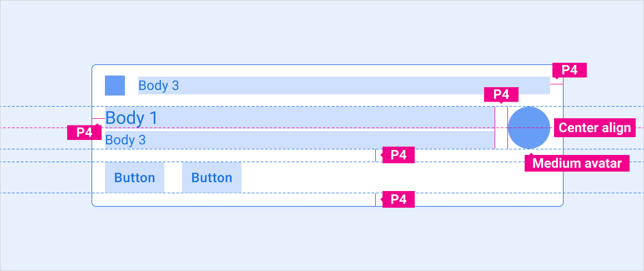The width and height of the screenshot is (644, 271).
Task: Select the round medium avatar circle
Action: (x=529, y=128)
